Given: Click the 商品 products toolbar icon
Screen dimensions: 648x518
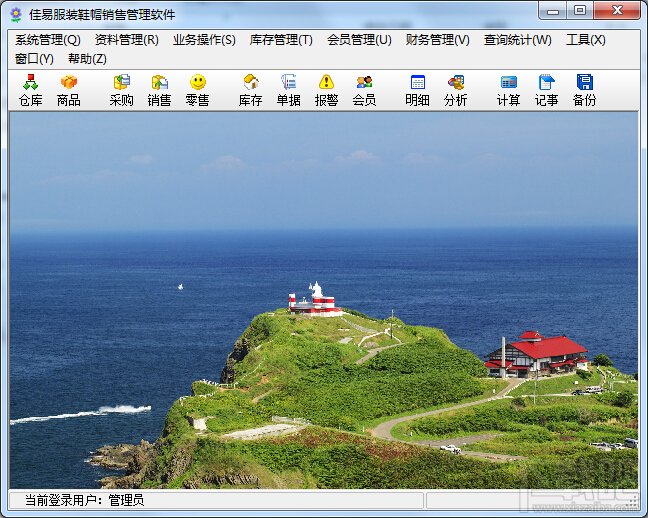Looking at the screenshot, I should tap(69, 91).
